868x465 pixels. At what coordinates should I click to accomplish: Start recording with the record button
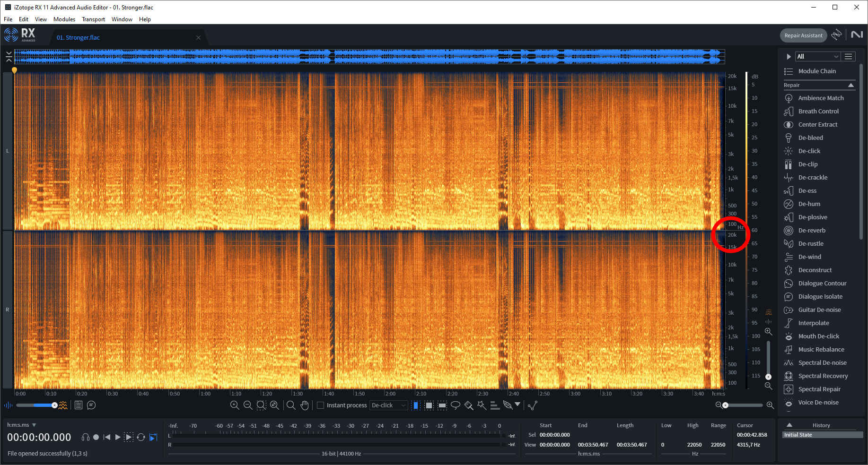point(96,437)
